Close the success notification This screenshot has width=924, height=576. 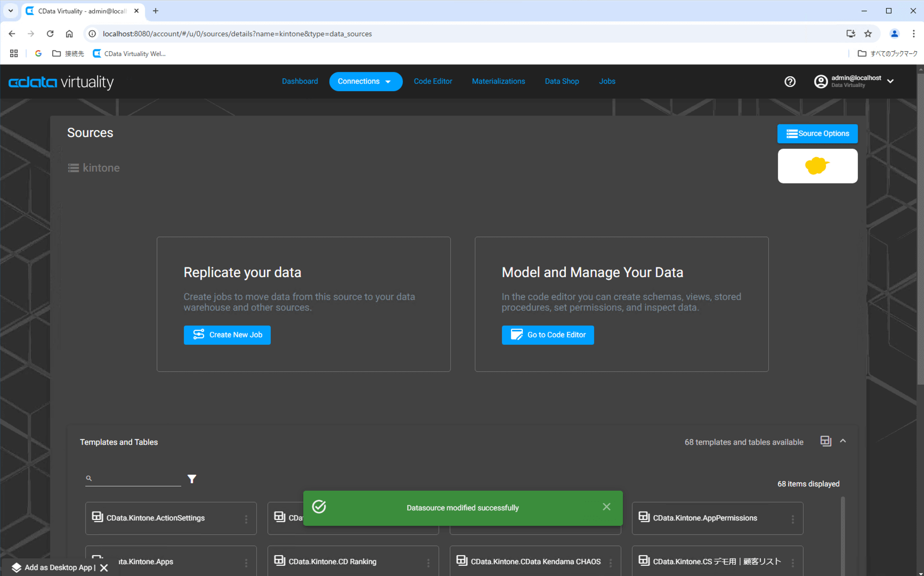click(x=606, y=507)
